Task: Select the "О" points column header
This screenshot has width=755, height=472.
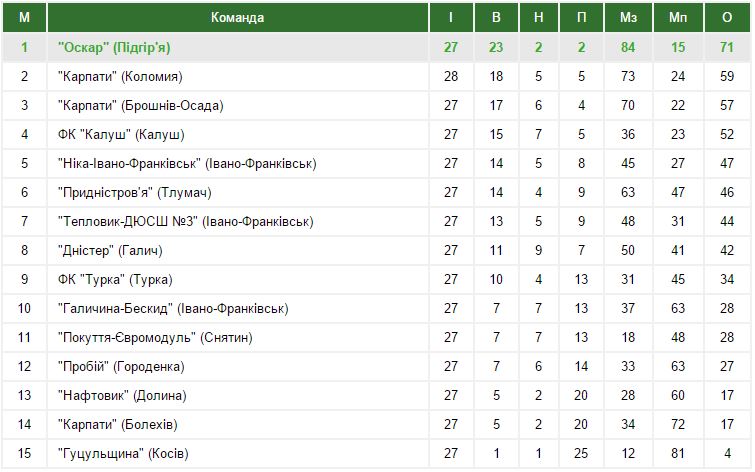Action: tap(727, 18)
